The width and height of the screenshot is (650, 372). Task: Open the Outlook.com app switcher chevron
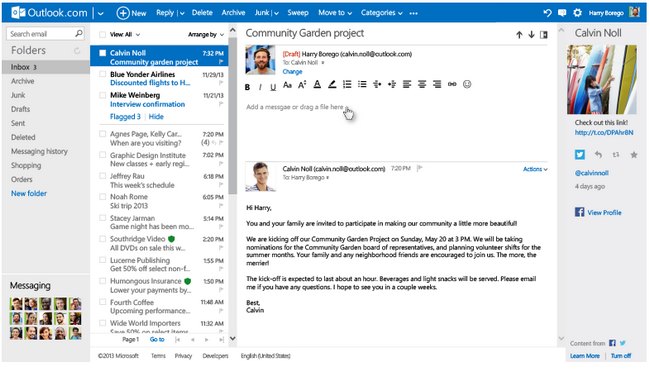100,13
